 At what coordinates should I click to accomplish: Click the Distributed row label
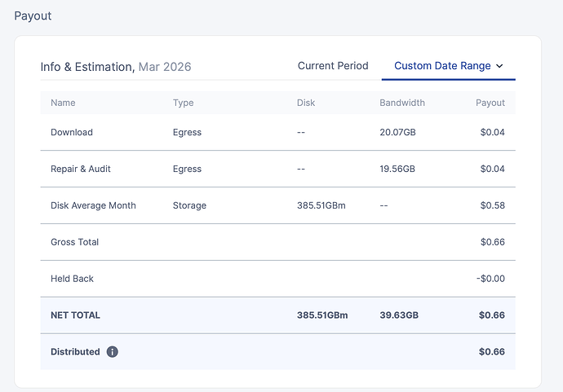[75, 352]
